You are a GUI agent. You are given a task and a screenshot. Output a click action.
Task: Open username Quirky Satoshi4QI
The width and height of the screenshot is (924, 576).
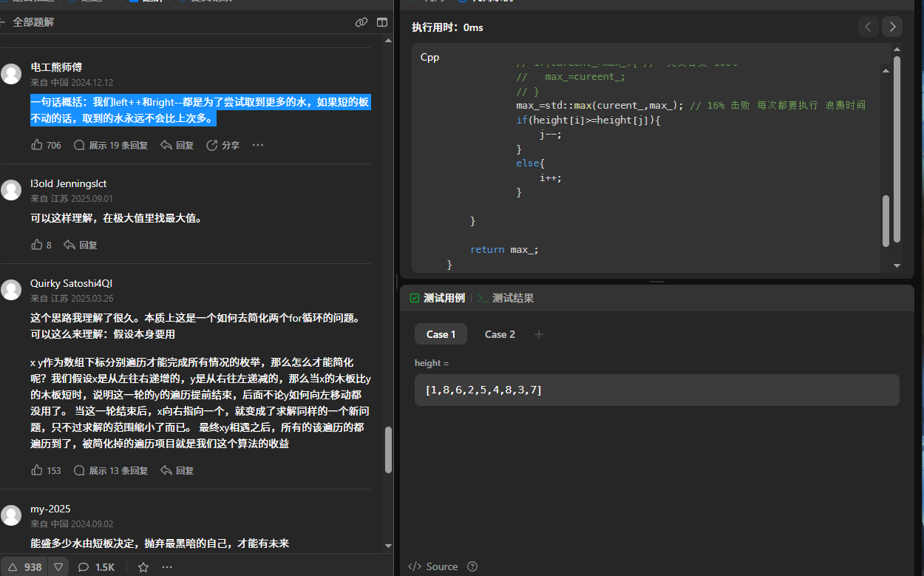tap(72, 283)
